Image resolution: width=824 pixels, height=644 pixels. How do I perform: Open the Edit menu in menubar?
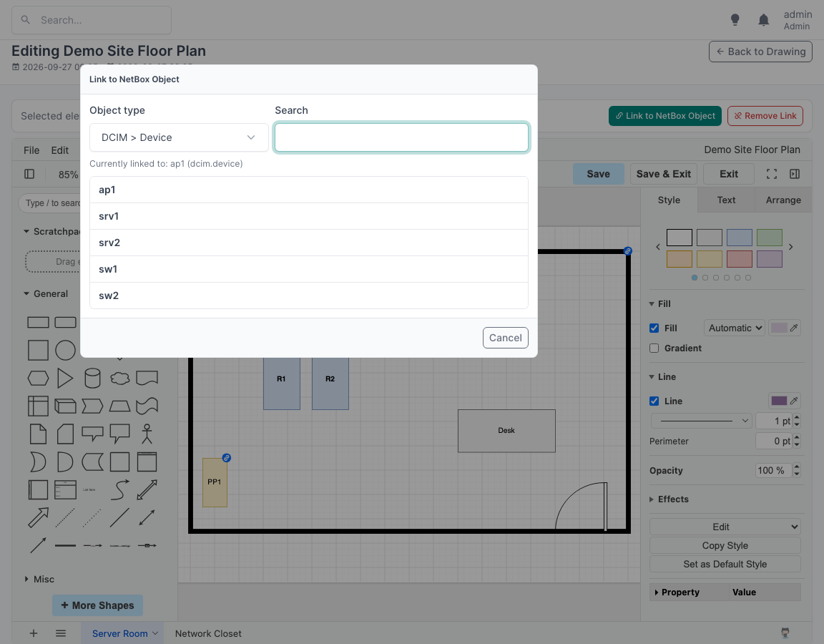(60, 150)
